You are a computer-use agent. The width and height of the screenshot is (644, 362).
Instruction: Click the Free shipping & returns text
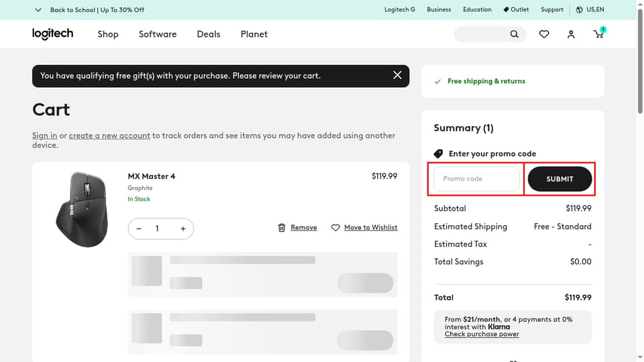coord(486,81)
